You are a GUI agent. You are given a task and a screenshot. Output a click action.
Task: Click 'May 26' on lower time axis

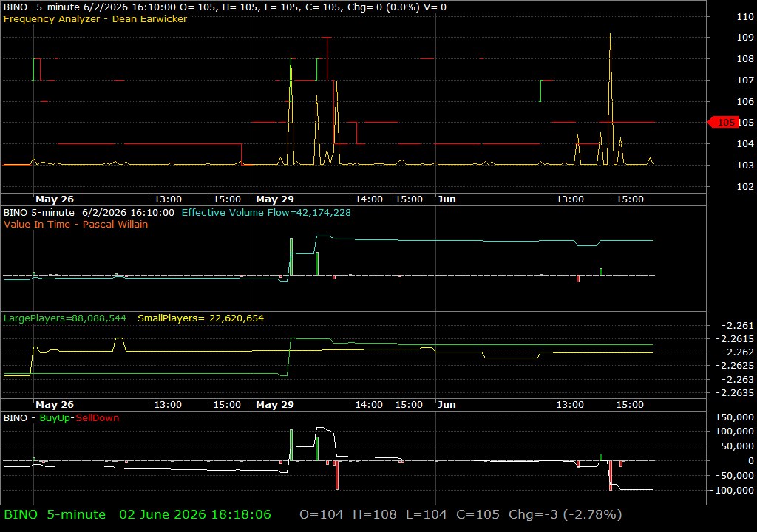point(55,405)
